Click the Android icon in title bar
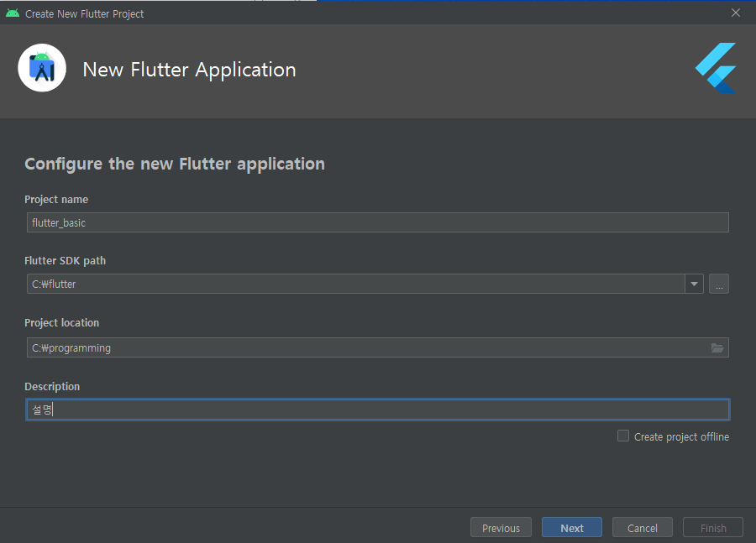The width and height of the screenshot is (756, 543). 13,13
